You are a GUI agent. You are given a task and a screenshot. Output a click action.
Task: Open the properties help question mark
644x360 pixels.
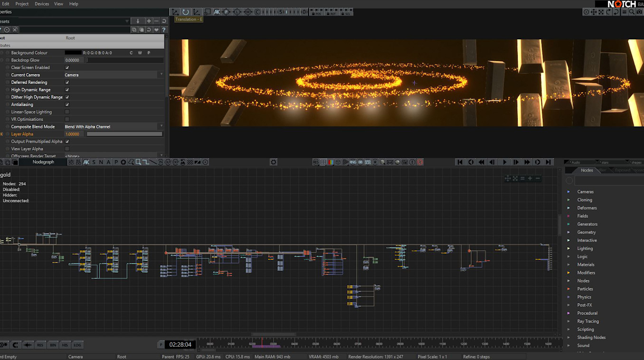point(164,29)
